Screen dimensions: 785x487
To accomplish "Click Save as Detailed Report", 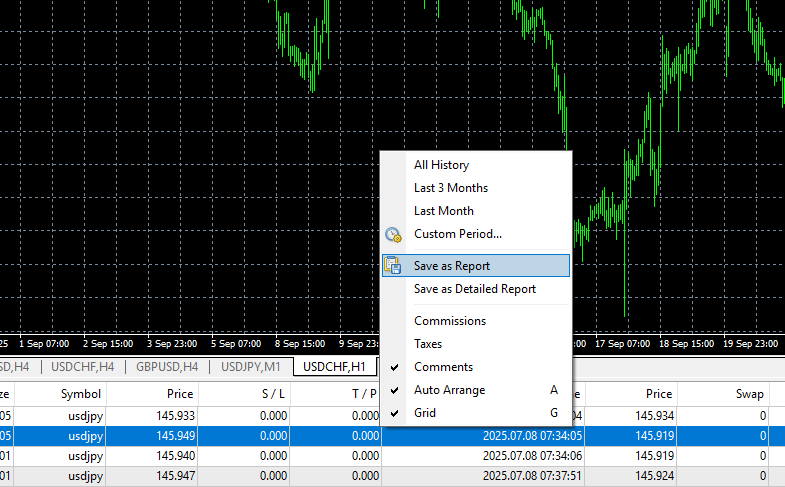I will coord(475,289).
